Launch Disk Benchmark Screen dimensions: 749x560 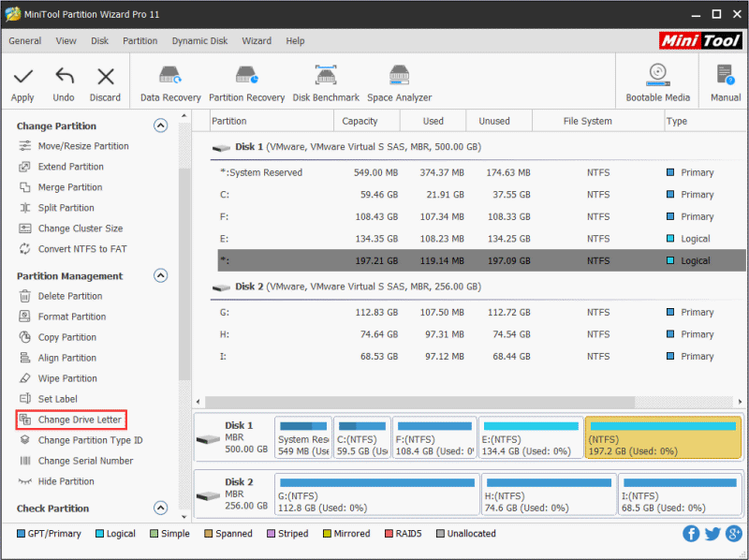[326, 84]
